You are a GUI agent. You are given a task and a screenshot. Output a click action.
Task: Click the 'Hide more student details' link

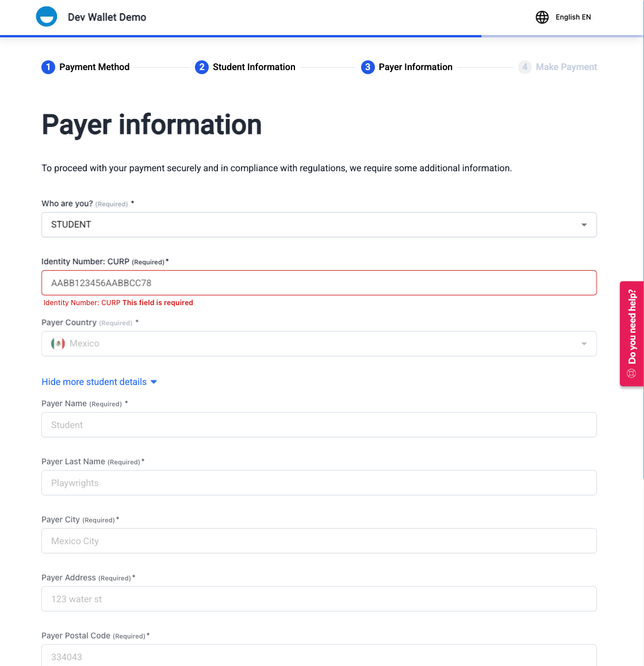click(94, 382)
